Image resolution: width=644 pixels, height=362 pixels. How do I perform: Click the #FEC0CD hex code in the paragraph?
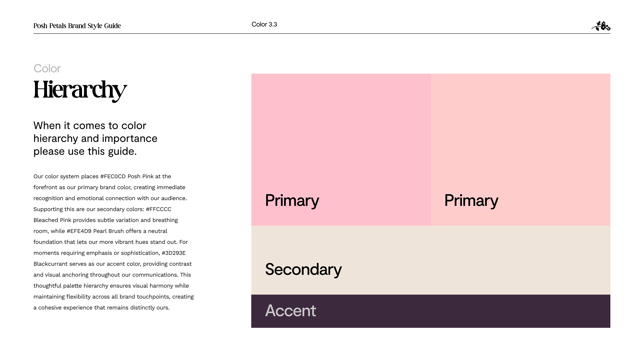click(113, 176)
